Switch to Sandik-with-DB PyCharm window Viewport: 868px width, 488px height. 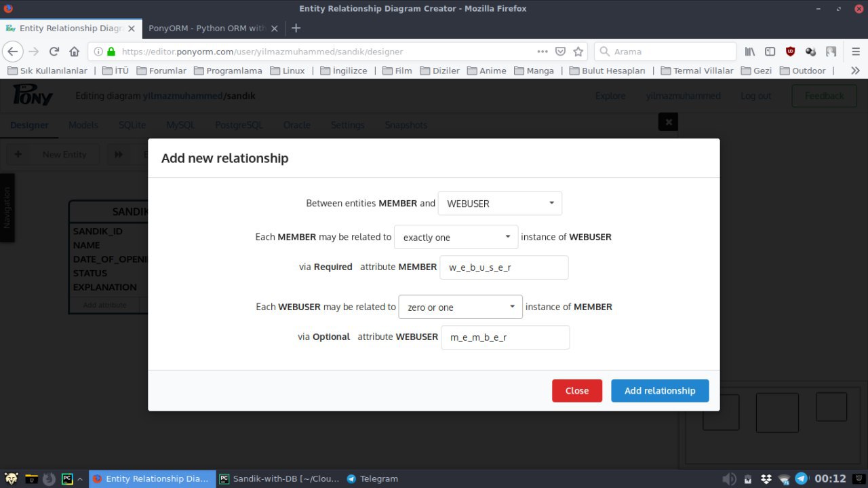click(x=279, y=478)
